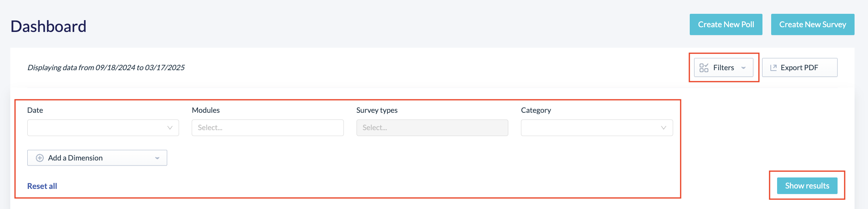
Task: Open the Category dropdown chevron
Action: tap(664, 128)
